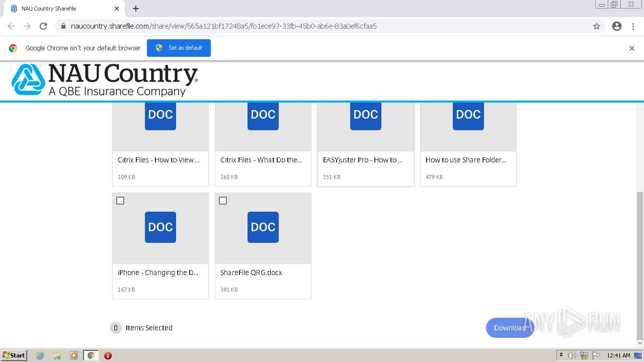The image size is (644, 362).
Task: Close the NAU Country Sharefile tab
Action: (x=117, y=9)
